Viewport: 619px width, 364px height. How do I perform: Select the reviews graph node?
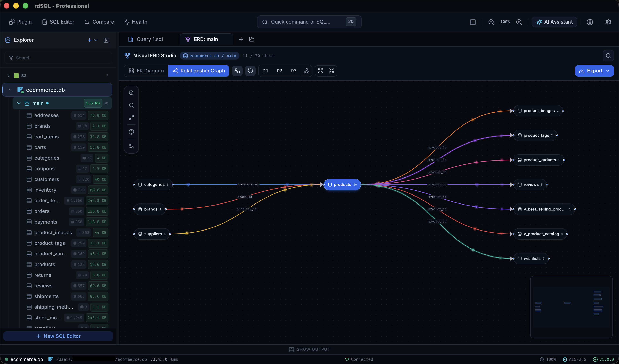pyautogui.click(x=530, y=184)
